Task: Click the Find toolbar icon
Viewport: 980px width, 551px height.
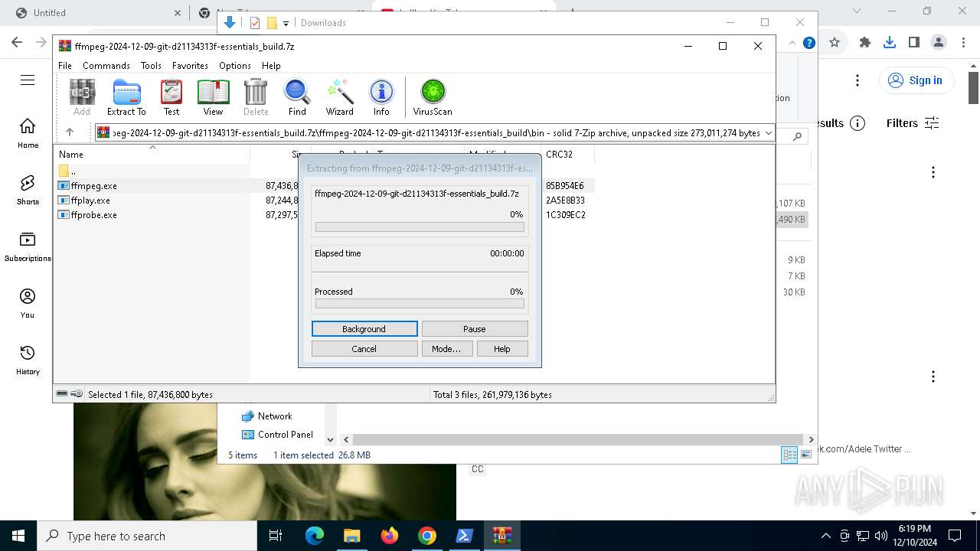Action: 297,97
